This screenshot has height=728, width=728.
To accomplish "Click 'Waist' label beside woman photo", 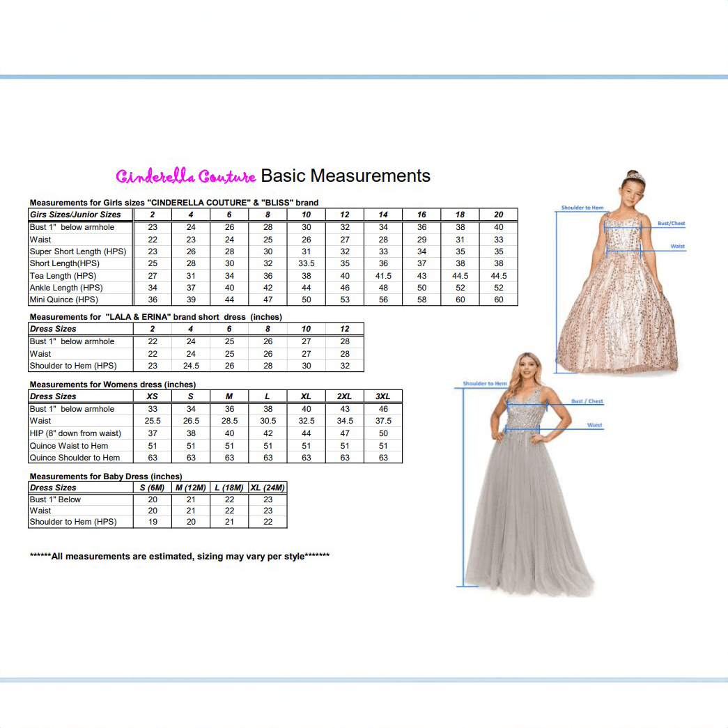I will click(594, 425).
